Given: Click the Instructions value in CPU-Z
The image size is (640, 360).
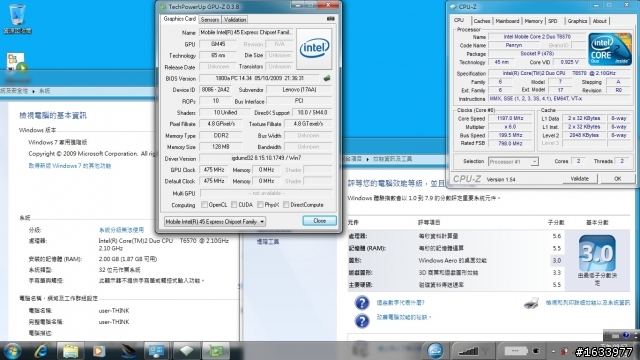Looking at the screenshot, I should (x=559, y=99).
